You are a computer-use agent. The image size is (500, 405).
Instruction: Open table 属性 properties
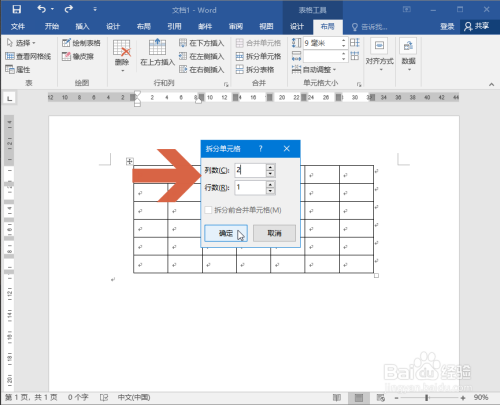click(18, 70)
